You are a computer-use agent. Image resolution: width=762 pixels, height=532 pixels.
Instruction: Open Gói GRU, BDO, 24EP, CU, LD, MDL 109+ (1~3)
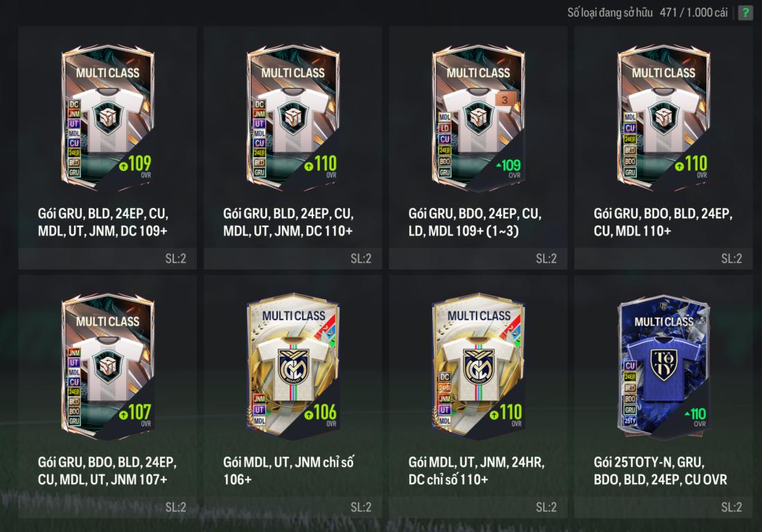[x=475, y=222]
